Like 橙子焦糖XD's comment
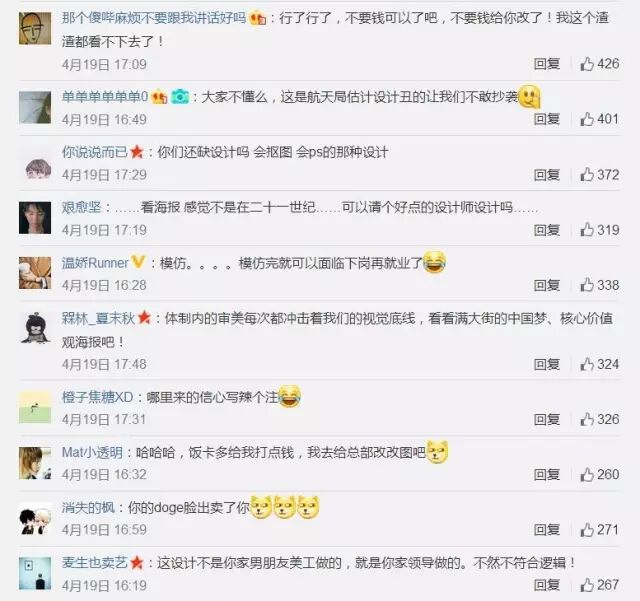 click(587, 419)
